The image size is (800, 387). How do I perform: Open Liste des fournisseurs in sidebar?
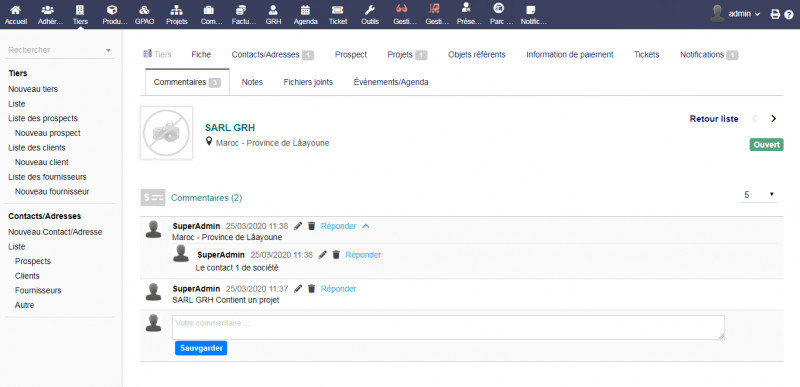tap(47, 177)
